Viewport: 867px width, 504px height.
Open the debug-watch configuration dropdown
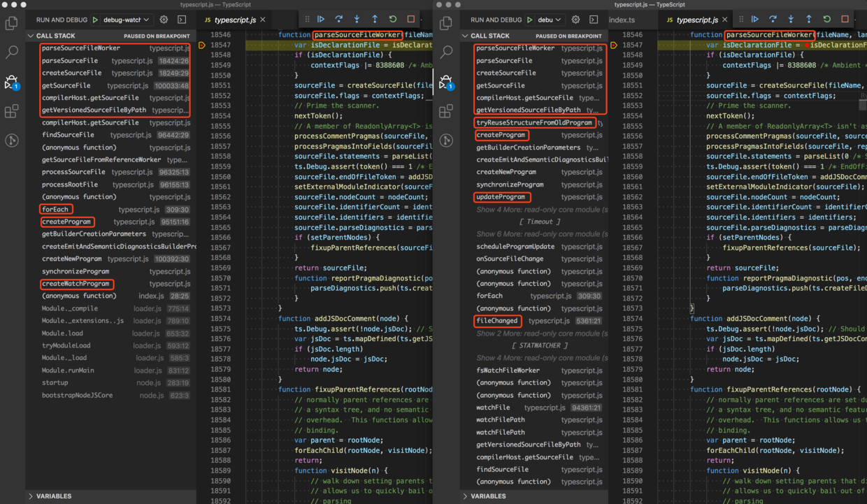(127, 20)
